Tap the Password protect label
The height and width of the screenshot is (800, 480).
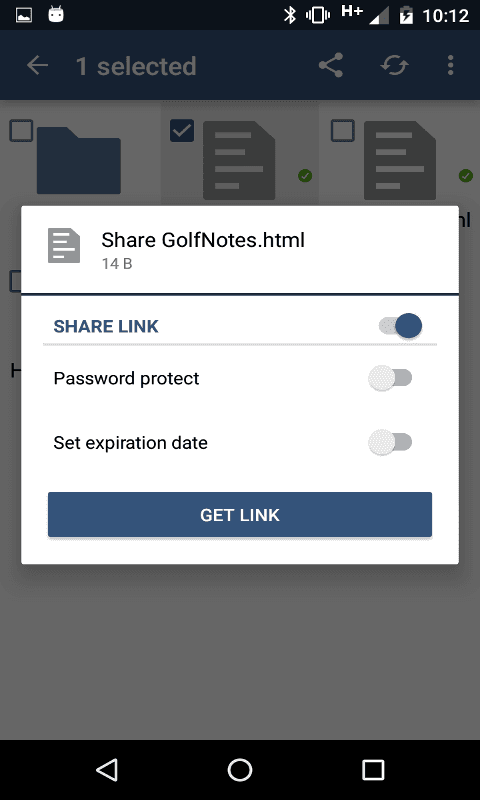coord(127,379)
